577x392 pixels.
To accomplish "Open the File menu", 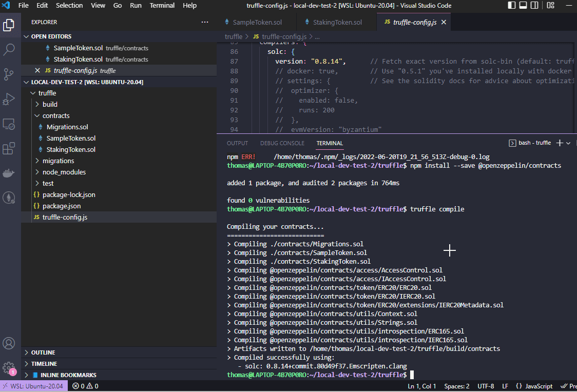I will click(x=23, y=6).
